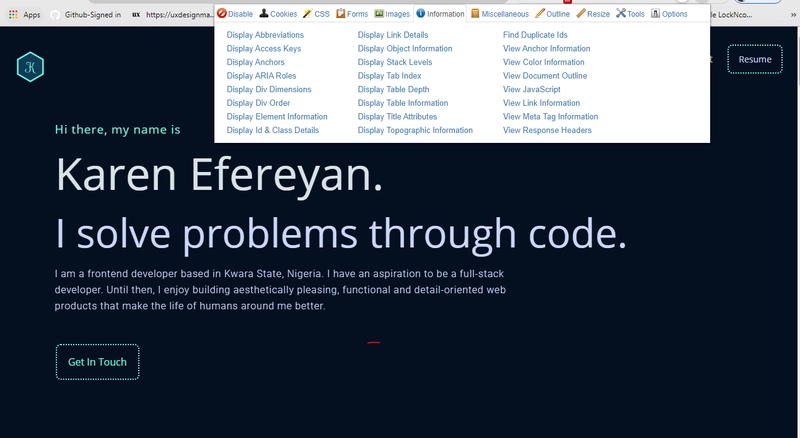Select Display Table Depth
The image size is (800, 438).
point(393,89)
